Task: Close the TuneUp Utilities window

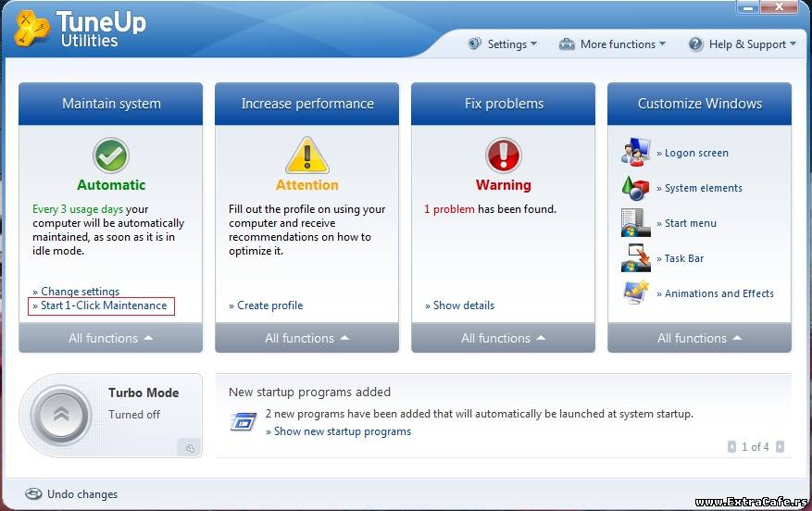Action: (780, 6)
